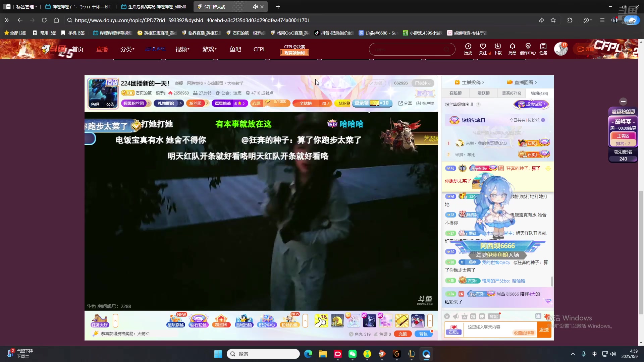Click the megaphone icon in chat toolbar
The width and height of the screenshot is (644, 362).
(x=455, y=316)
